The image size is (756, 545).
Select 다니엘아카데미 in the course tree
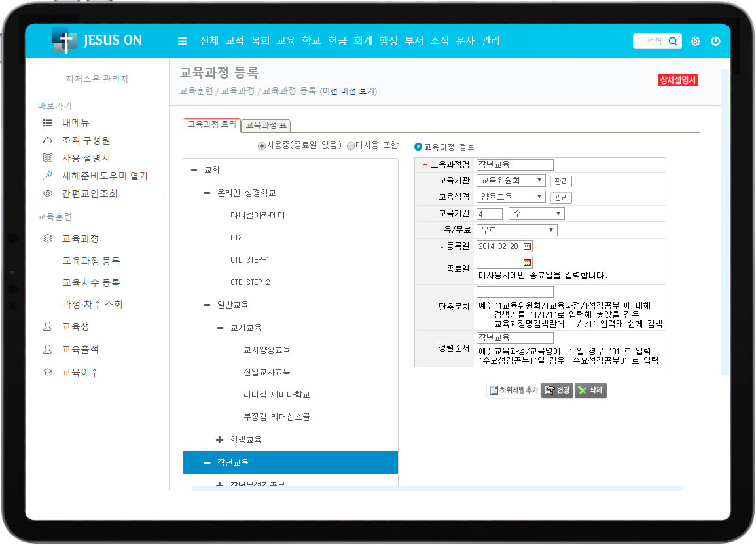coord(257,215)
